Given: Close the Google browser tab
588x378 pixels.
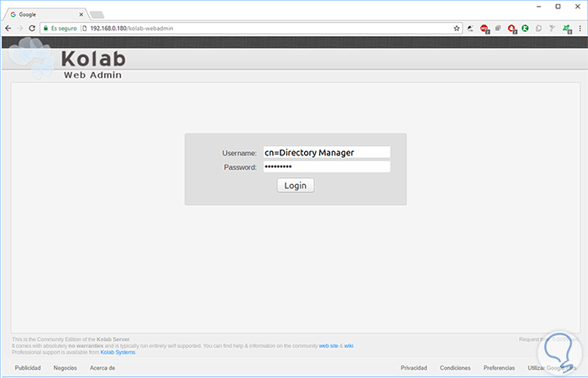Looking at the screenshot, I should pyautogui.click(x=81, y=14).
